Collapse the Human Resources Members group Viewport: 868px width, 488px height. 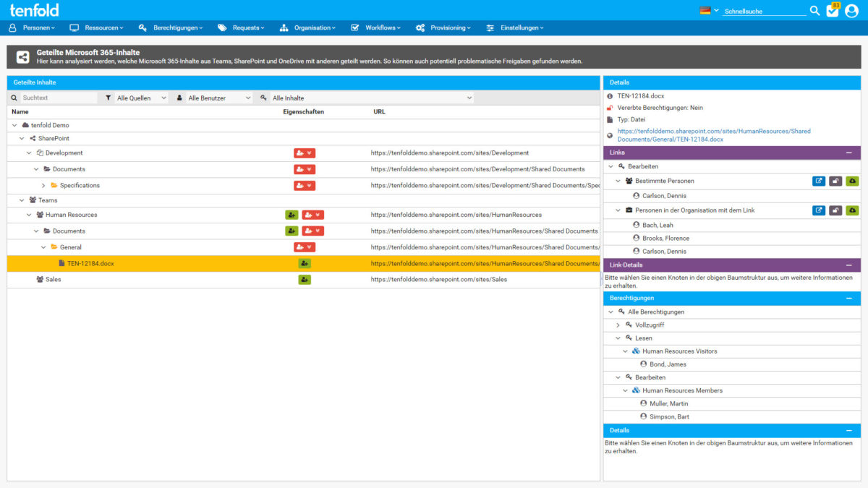click(625, 390)
